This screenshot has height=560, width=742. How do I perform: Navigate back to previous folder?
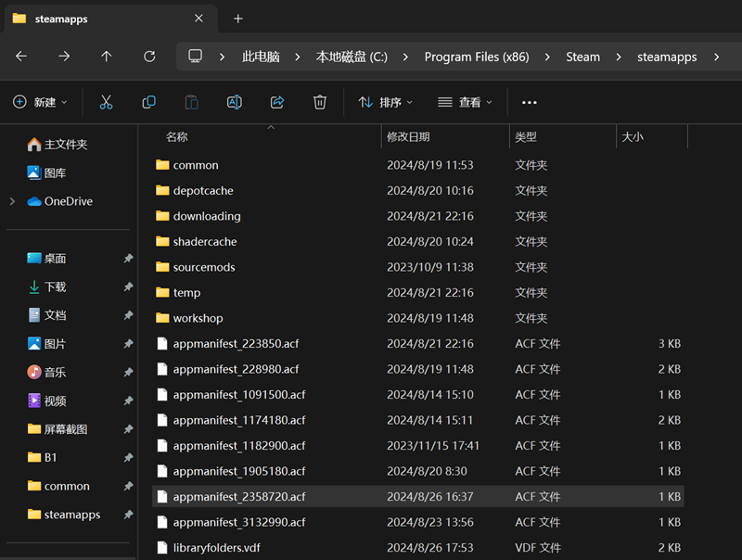point(21,57)
